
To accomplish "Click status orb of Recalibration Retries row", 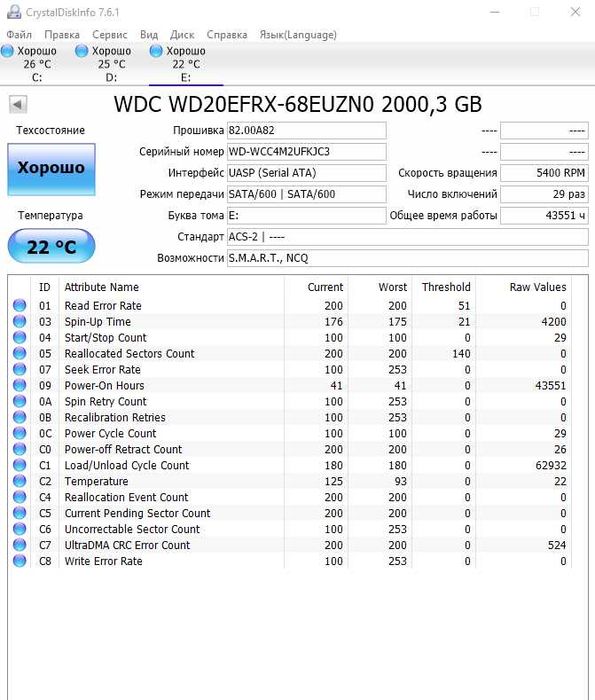I will coord(20,417).
